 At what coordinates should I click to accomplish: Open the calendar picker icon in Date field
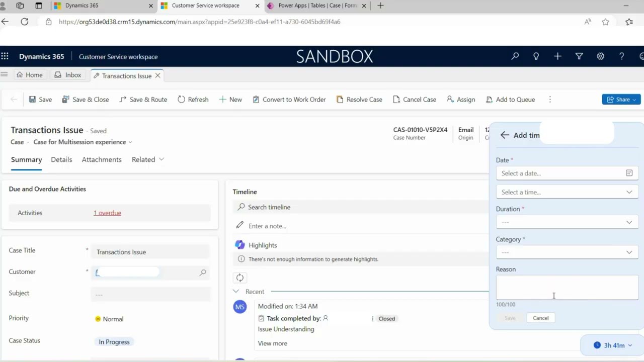(x=629, y=173)
